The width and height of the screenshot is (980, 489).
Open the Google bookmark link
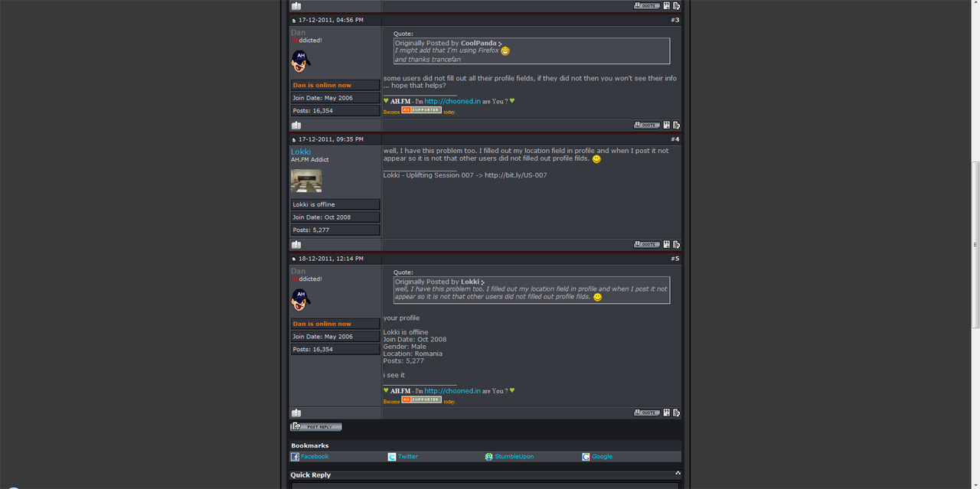(x=602, y=457)
